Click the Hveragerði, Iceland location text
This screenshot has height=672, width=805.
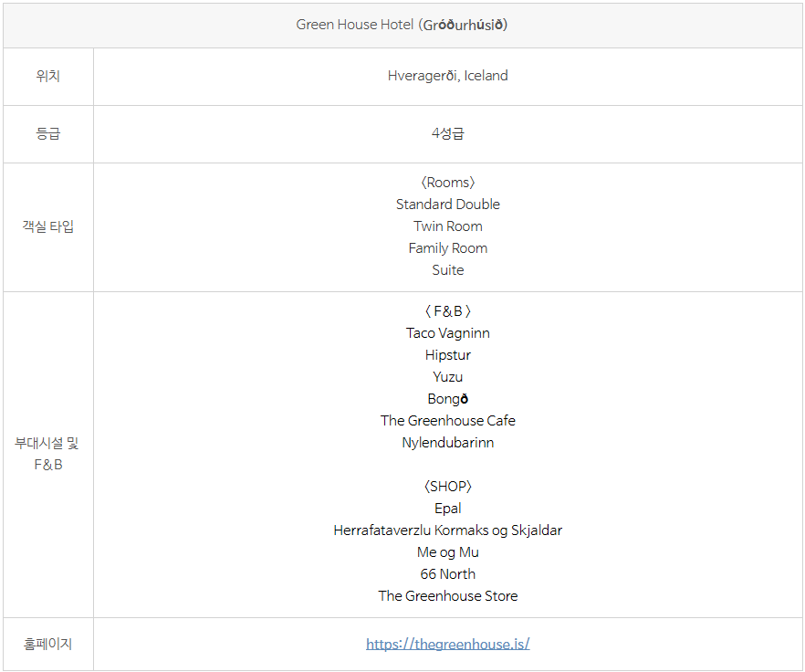(447, 76)
